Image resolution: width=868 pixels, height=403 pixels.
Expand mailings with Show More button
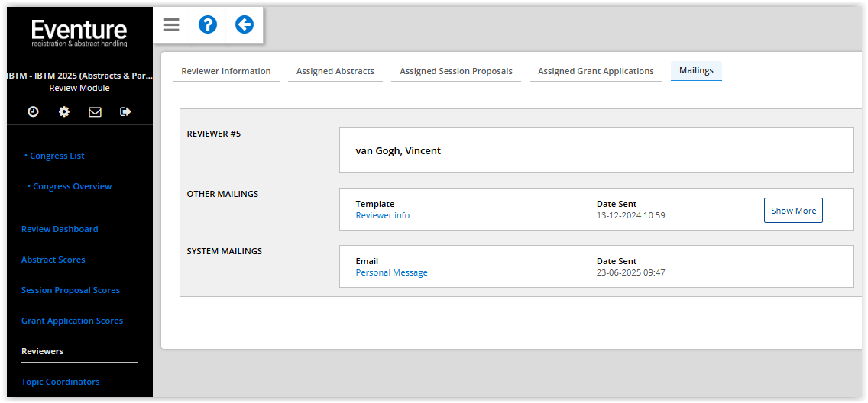pyautogui.click(x=793, y=211)
